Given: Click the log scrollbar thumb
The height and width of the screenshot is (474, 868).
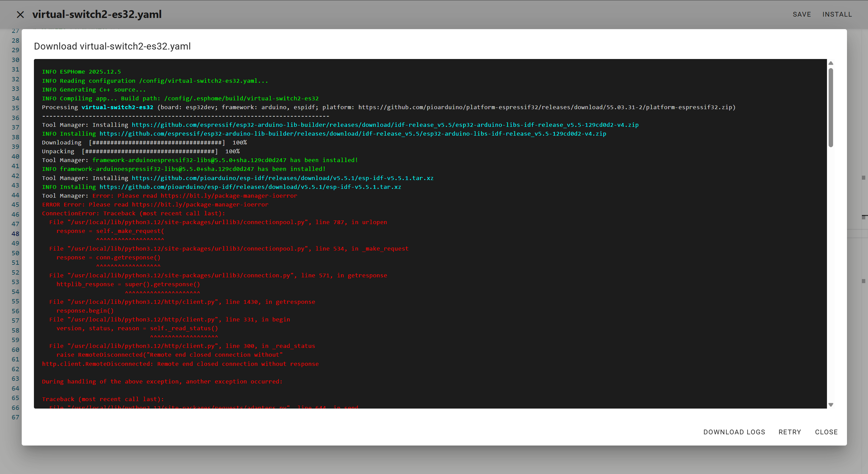Looking at the screenshot, I should [831, 107].
